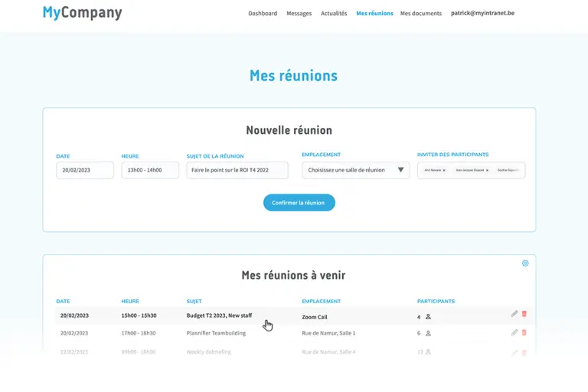588x392 pixels.
Task: Open account patrick@myintranet.be
Action: click(482, 13)
